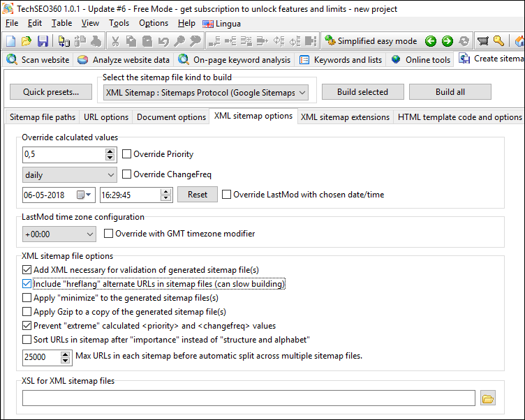Switch to the XML sitemap extensions tab

tap(345, 117)
